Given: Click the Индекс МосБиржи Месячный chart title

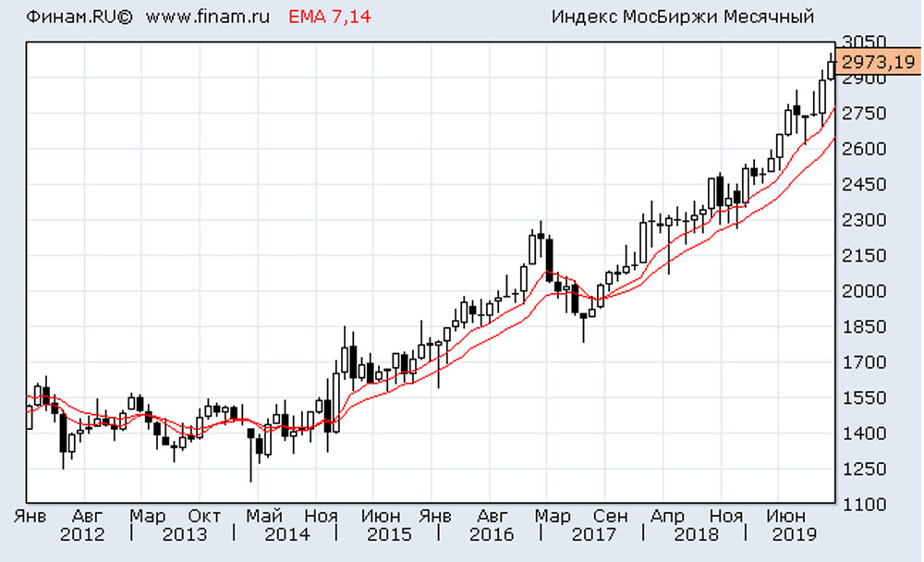Looking at the screenshot, I should [x=682, y=17].
